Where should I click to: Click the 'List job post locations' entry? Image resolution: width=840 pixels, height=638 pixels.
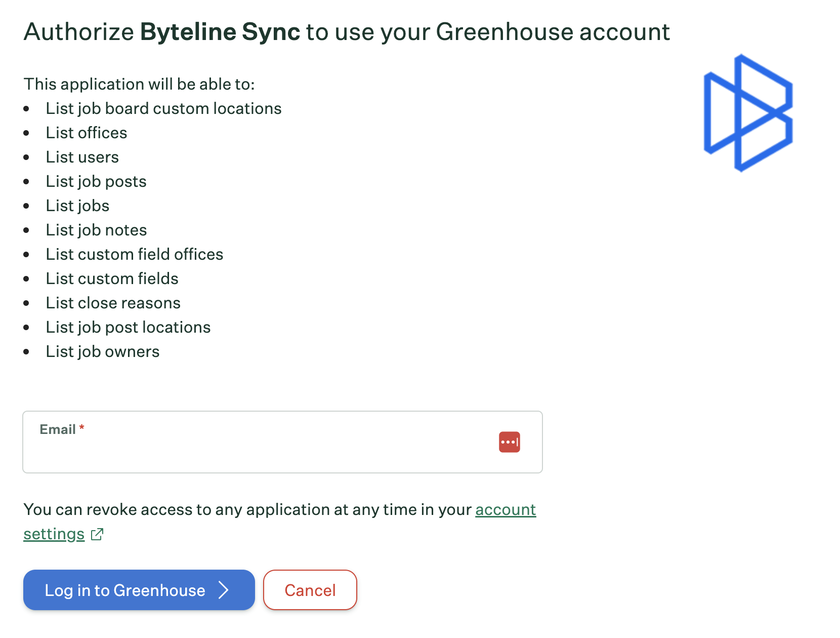pos(128,327)
